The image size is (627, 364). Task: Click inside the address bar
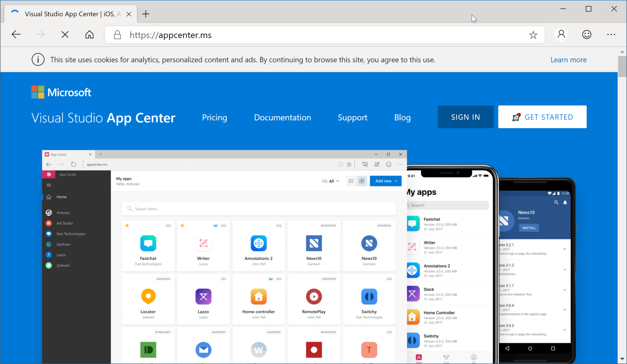pos(261,35)
